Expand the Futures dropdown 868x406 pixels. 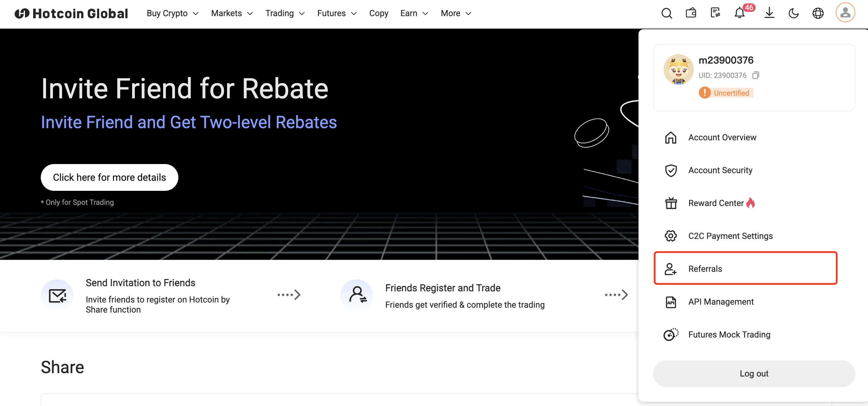[337, 13]
